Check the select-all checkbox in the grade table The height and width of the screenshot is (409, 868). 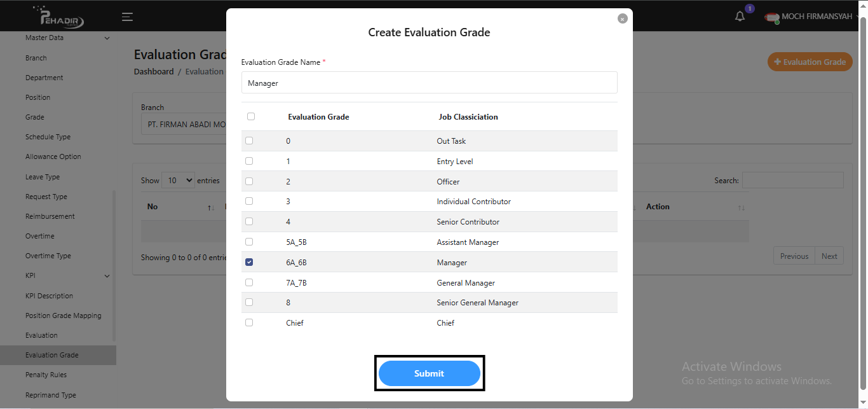click(250, 116)
